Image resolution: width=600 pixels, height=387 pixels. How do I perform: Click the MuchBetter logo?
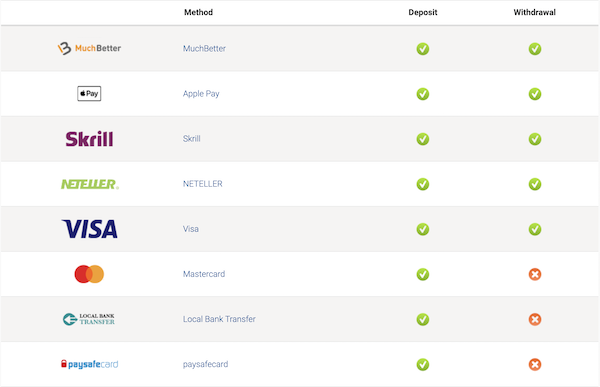tap(89, 48)
